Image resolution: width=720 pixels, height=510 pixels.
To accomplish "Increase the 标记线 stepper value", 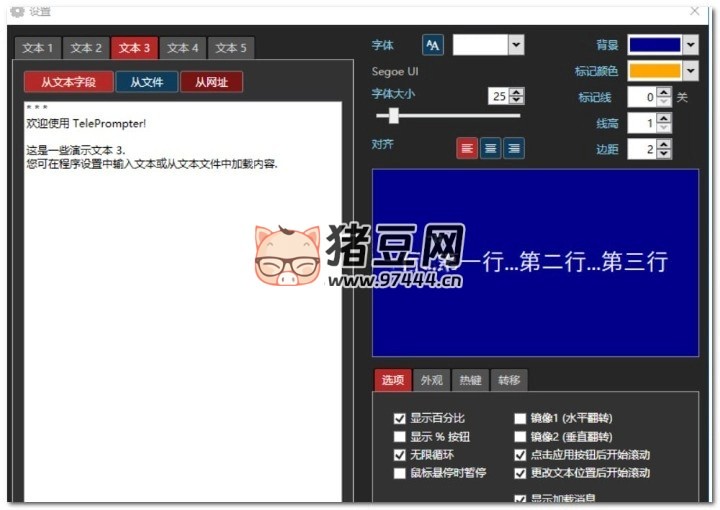I will [x=664, y=93].
